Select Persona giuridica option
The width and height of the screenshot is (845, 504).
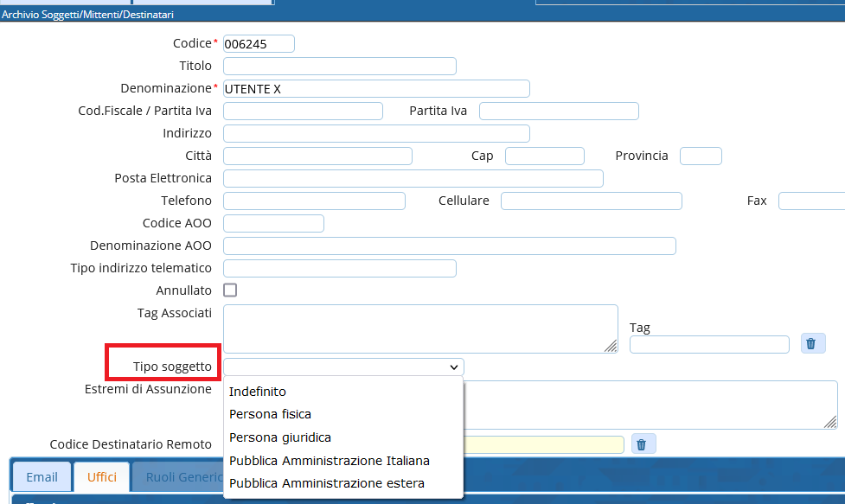279,437
